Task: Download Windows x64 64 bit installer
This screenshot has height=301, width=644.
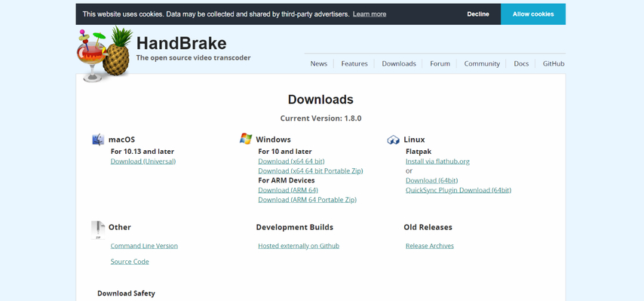Action: (291, 161)
